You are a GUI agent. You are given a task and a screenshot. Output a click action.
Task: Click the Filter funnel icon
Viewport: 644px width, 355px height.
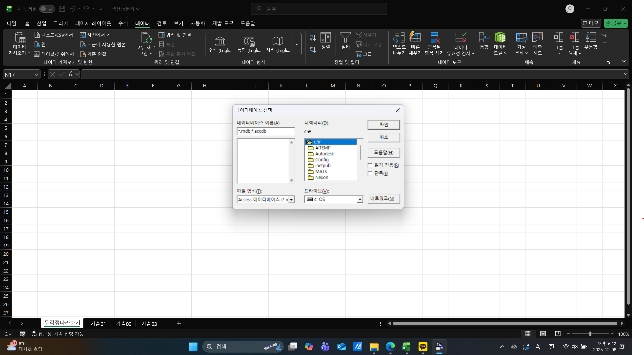345,38
